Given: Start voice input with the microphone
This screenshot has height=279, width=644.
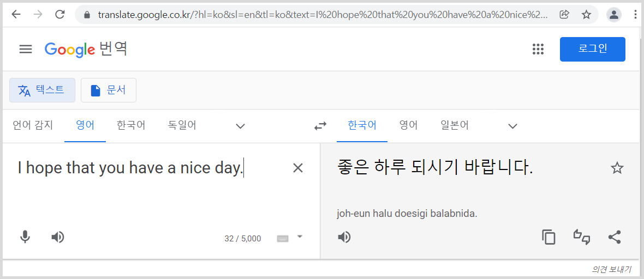Looking at the screenshot, I should (x=25, y=236).
